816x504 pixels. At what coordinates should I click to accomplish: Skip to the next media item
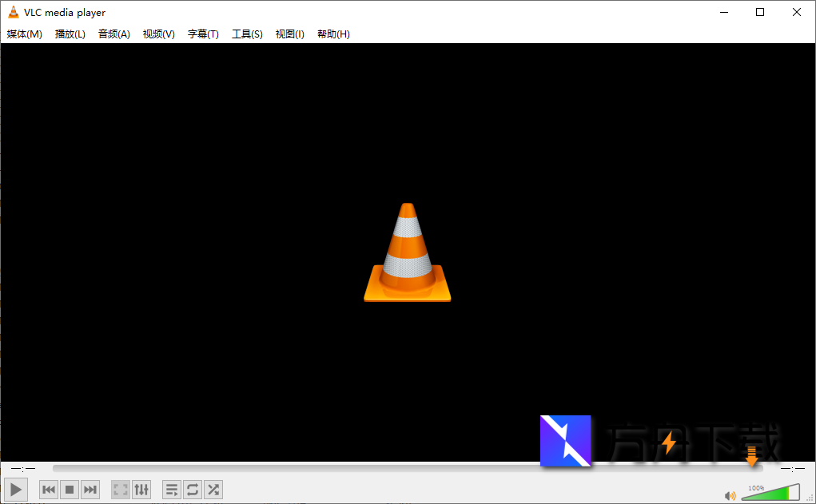(90, 489)
